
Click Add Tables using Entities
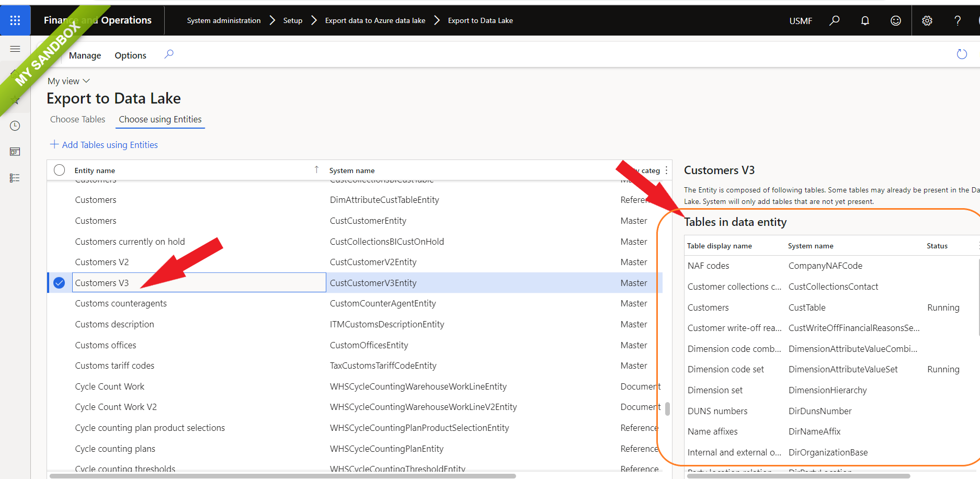coord(104,145)
